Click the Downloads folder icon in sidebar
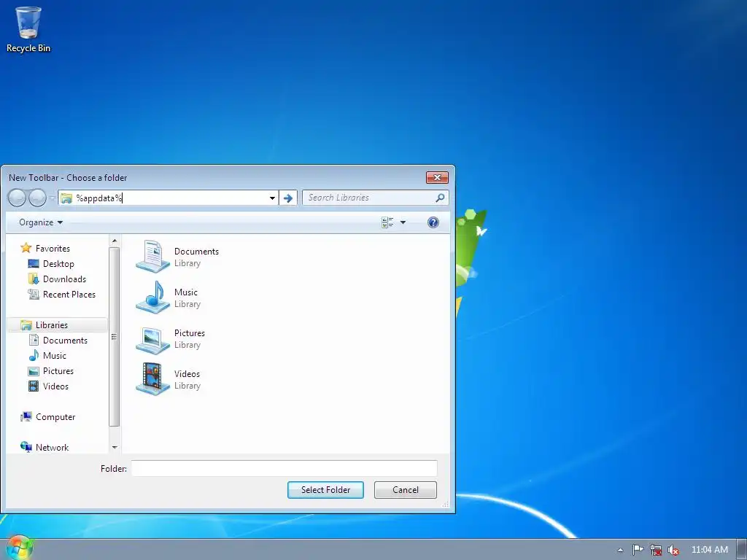 tap(34, 279)
